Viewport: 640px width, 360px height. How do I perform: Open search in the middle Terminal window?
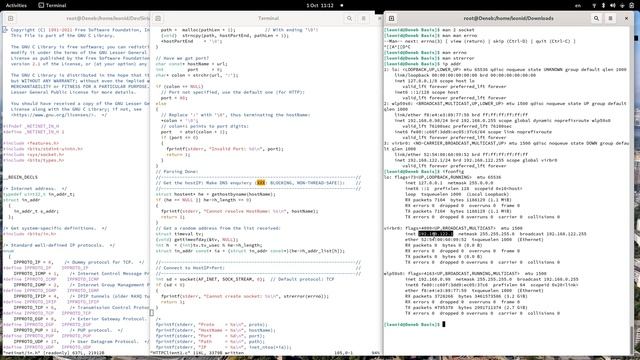(349, 18)
